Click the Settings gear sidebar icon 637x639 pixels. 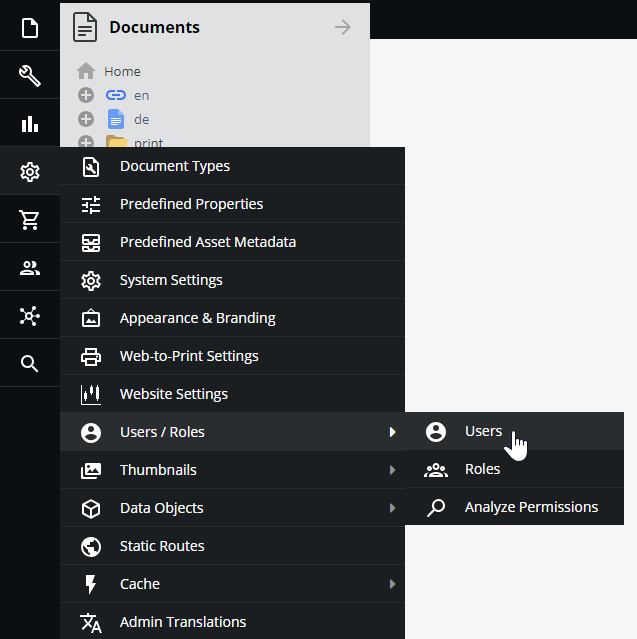(x=30, y=172)
